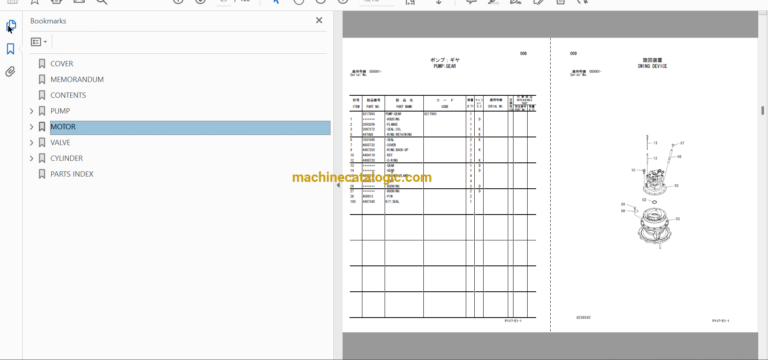Screen dimensions: 768x360
Task: Expand the VALVE bookmark
Action: coord(31,143)
